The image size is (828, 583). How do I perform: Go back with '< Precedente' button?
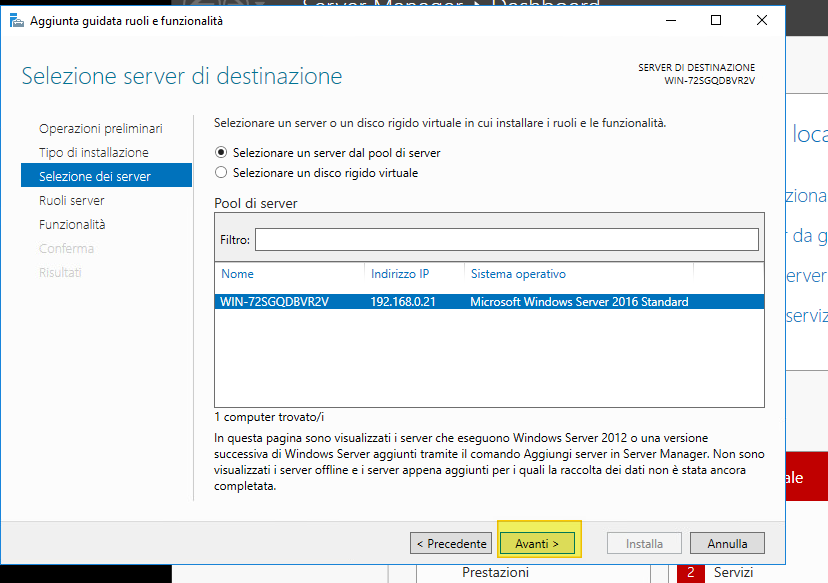coord(451,543)
